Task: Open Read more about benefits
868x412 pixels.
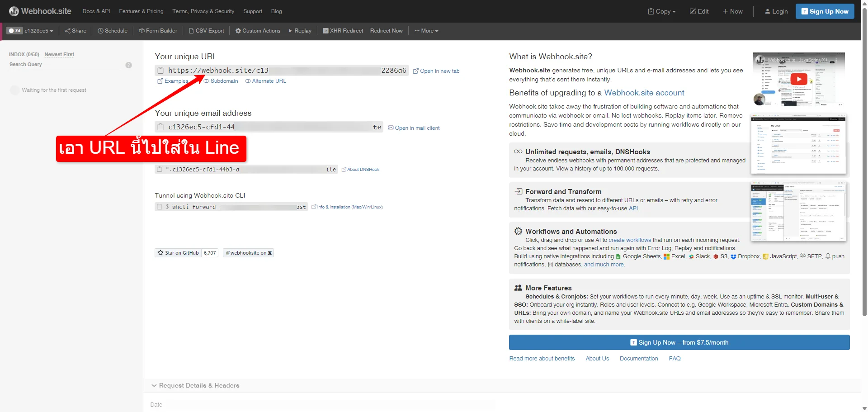Action: pos(542,359)
